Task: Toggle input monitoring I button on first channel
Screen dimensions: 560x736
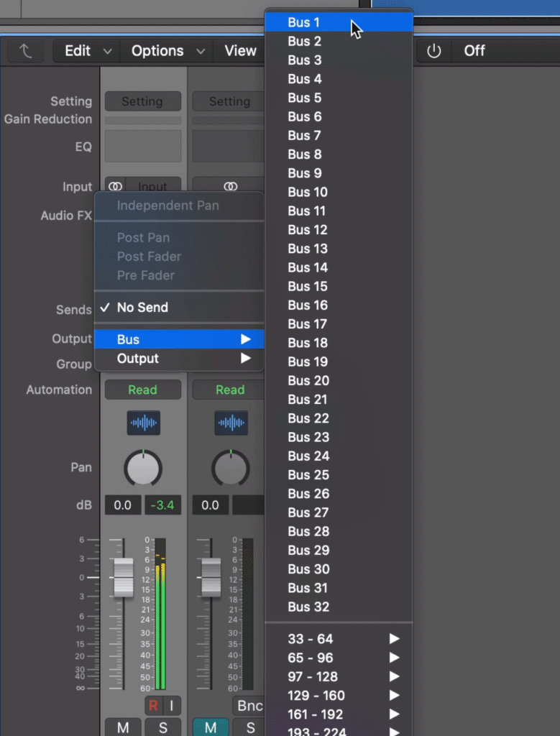Action: [x=172, y=706]
